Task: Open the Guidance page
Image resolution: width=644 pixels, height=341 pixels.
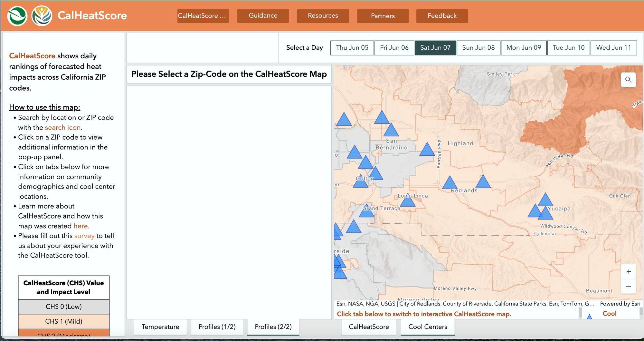Action: [263, 16]
